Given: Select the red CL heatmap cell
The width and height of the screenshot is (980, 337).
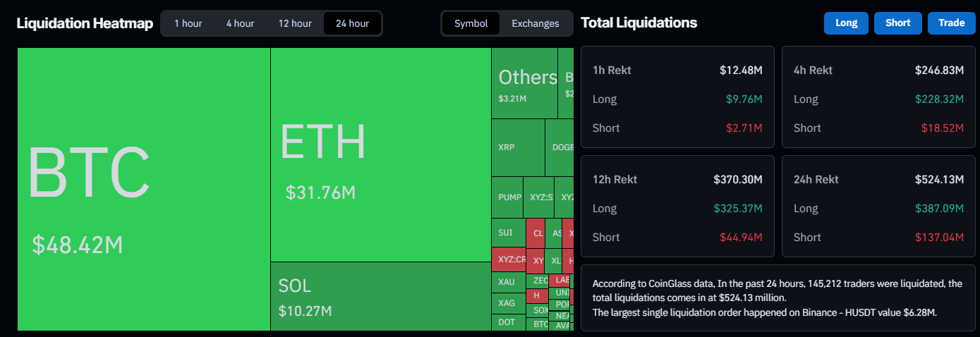Looking at the screenshot, I should [x=536, y=233].
